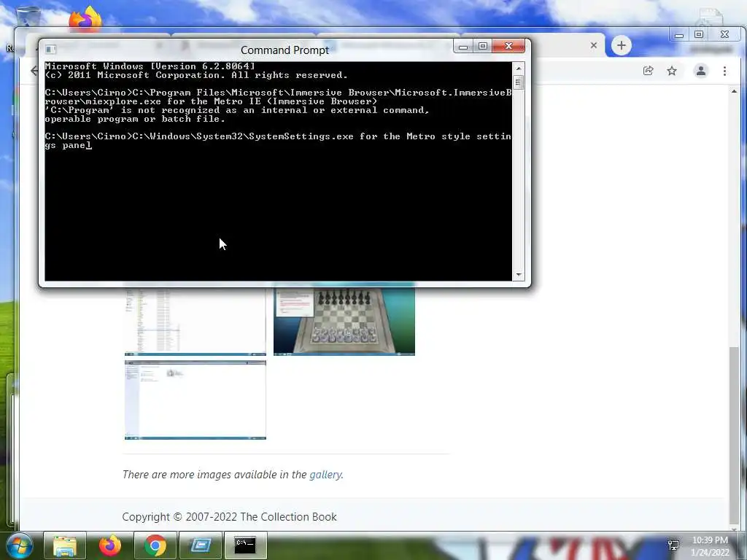Select the Command Prompt taskbar button

246,545
